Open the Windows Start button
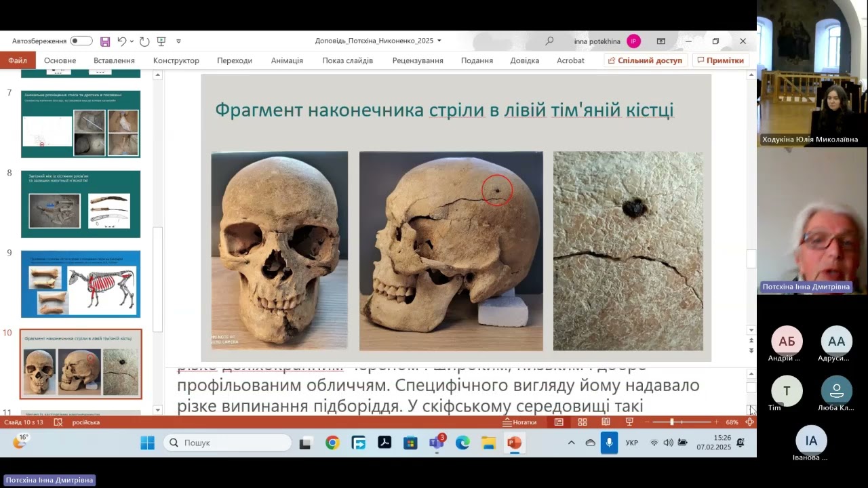 [147, 443]
